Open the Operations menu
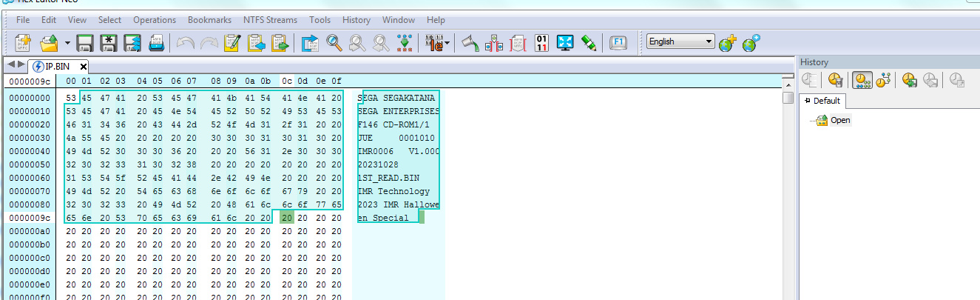Viewport: 980px width, 300px height. tap(155, 20)
